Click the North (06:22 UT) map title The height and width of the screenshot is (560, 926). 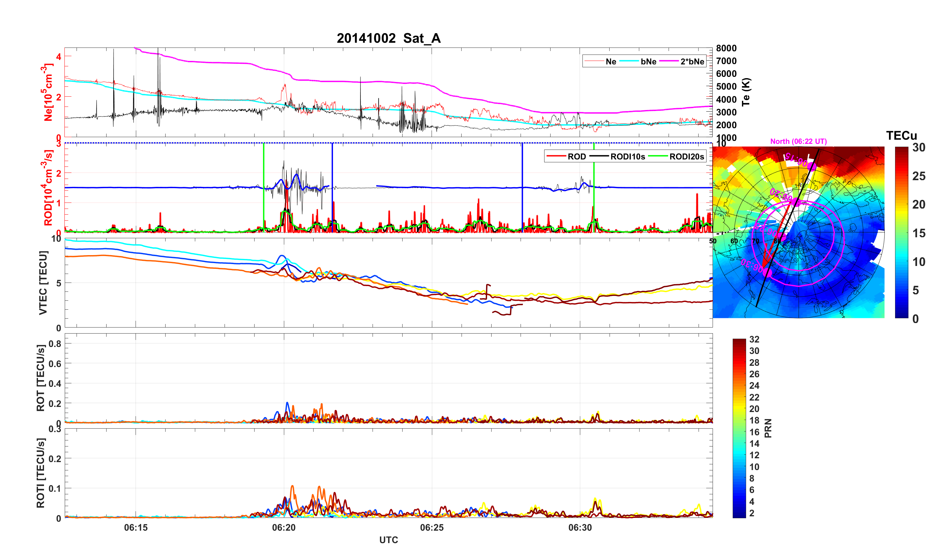pos(798,141)
